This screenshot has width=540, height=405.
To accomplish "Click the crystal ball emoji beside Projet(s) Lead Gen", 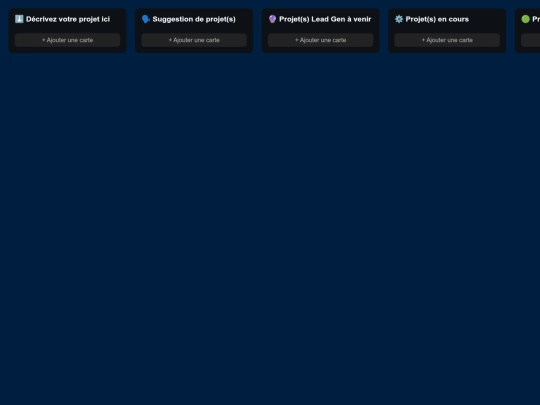I will coord(272,19).
